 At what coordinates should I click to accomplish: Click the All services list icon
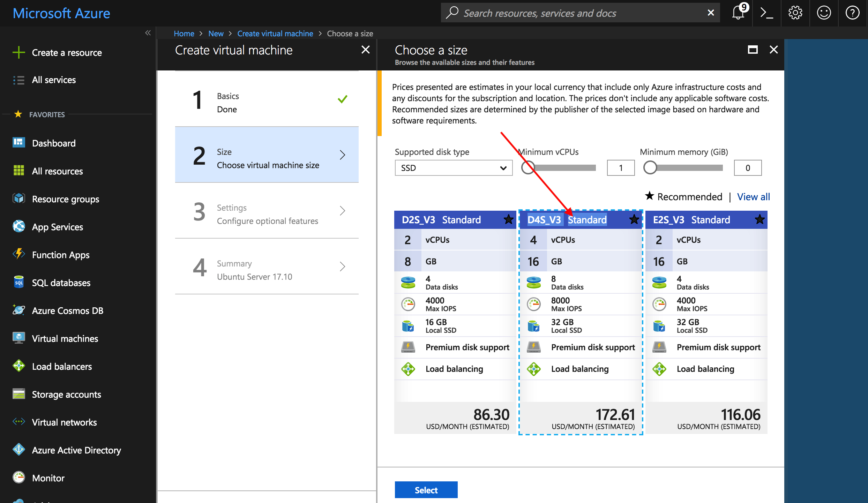[x=18, y=80]
